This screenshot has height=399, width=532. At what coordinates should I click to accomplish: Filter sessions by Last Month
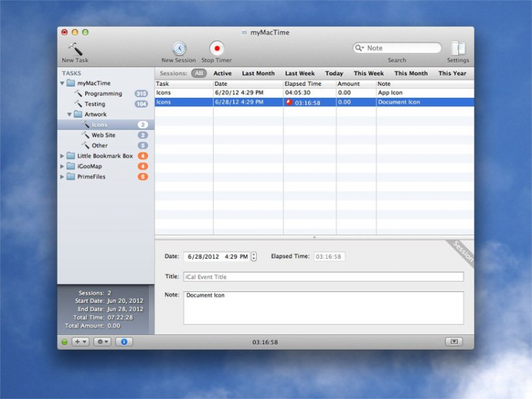pos(258,73)
